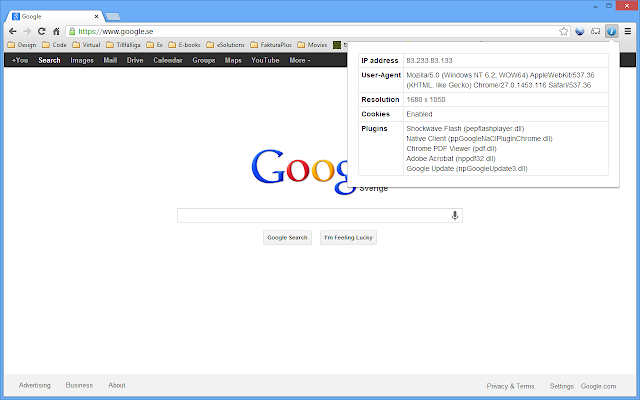The image size is (640, 400).
Task: Close the Google tab
Action: pyautogui.click(x=96, y=16)
